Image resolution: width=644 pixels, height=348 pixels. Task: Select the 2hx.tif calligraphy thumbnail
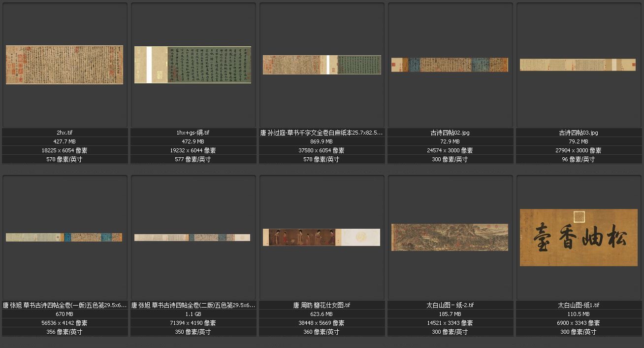point(64,65)
